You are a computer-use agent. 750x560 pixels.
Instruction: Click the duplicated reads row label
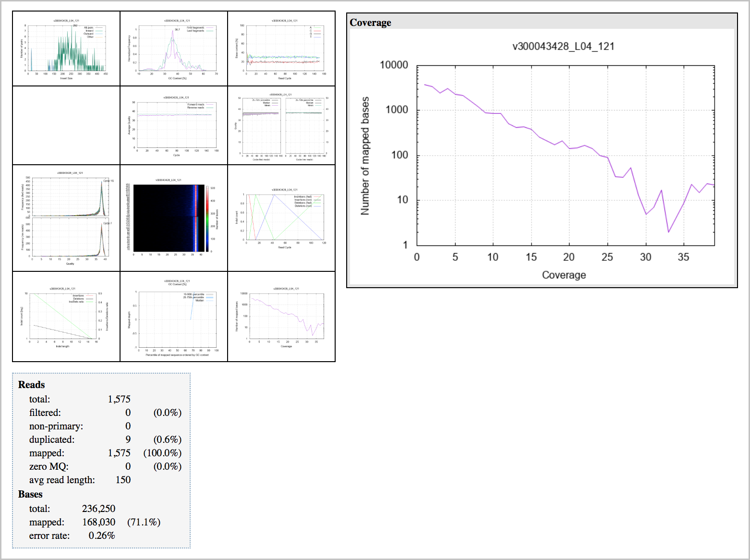pos(52,439)
